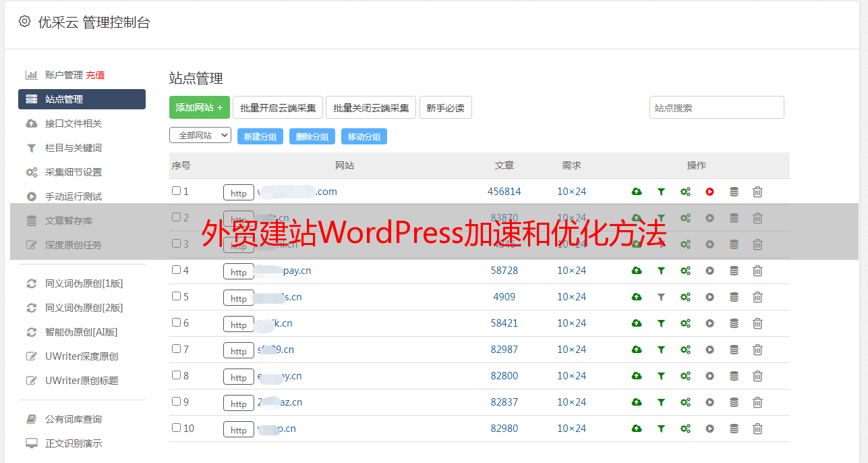Delete site 10 using trash icon
Image resolution: width=868 pixels, height=463 pixels.
(757, 429)
